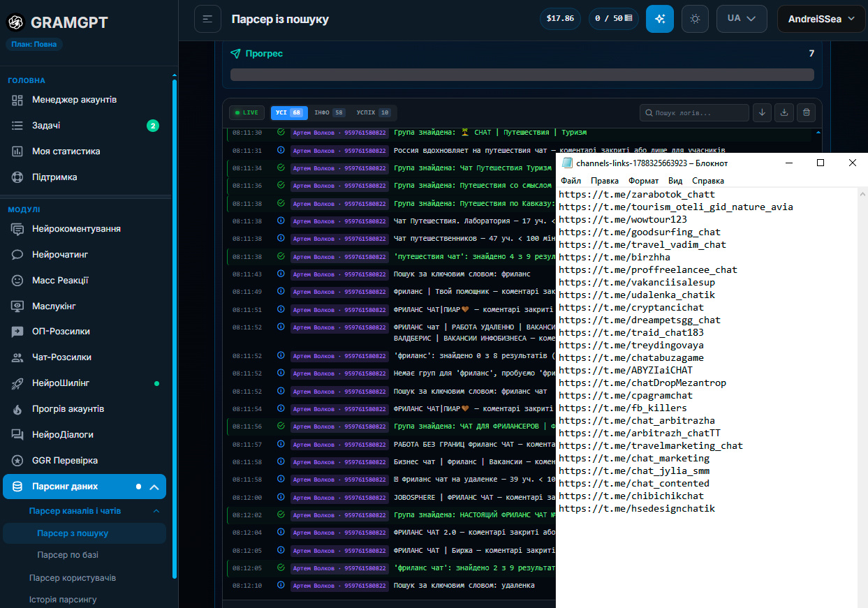
Task: Open Формат menu in Notepad
Action: tap(643, 181)
